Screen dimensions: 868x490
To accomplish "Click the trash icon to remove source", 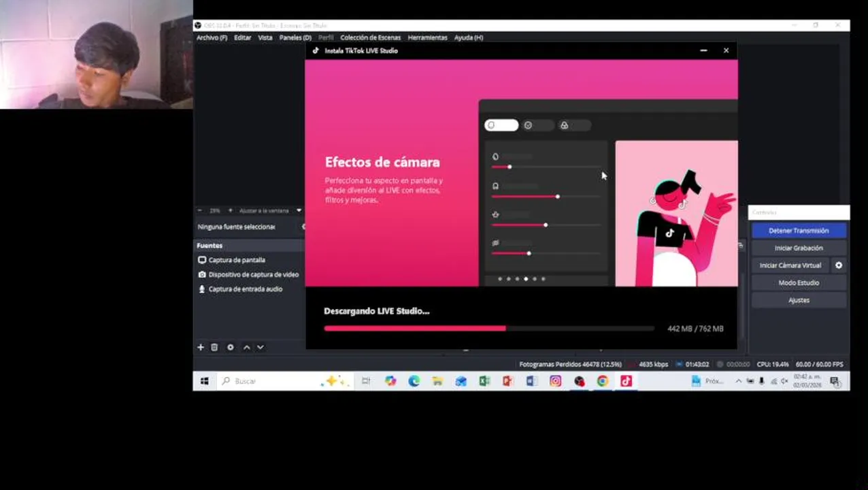I will point(214,347).
